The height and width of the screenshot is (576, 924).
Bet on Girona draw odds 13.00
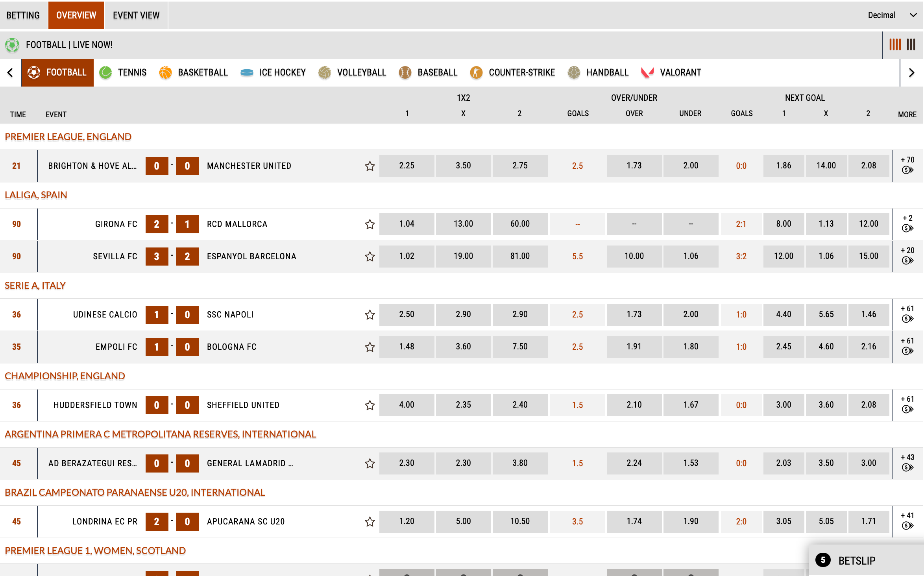(463, 224)
